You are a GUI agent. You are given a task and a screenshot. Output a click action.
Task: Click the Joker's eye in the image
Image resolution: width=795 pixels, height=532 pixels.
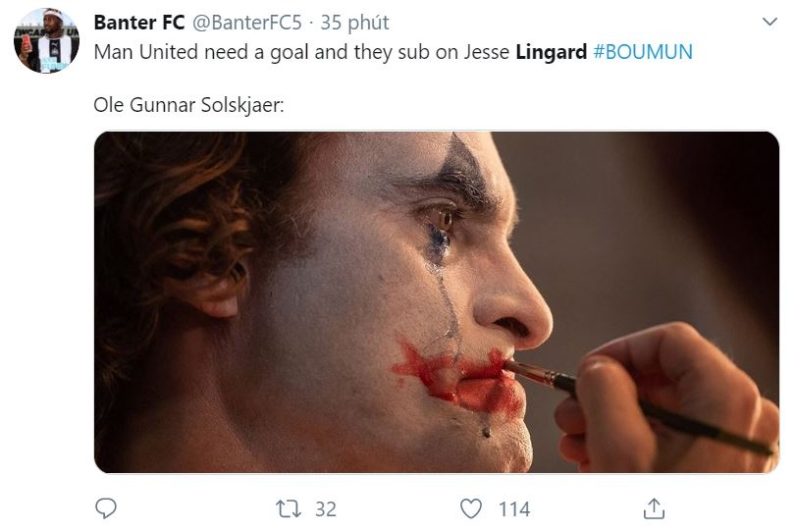click(x=444, y=218)
